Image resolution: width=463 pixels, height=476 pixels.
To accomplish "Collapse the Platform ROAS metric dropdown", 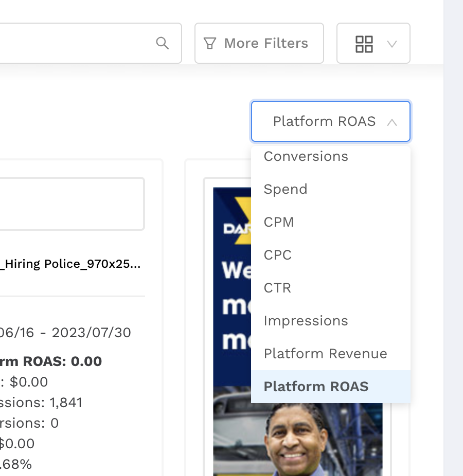I will pyautogui.click(x=330, y=121).
